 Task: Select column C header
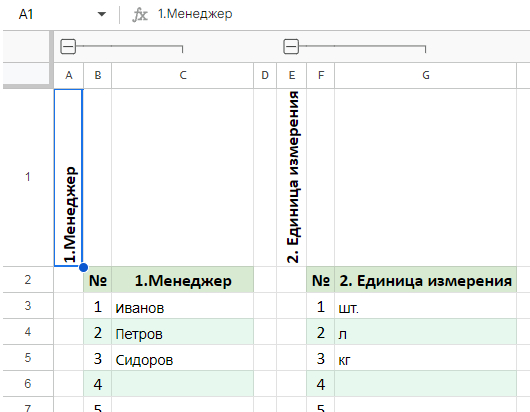[x=183, y=75]
